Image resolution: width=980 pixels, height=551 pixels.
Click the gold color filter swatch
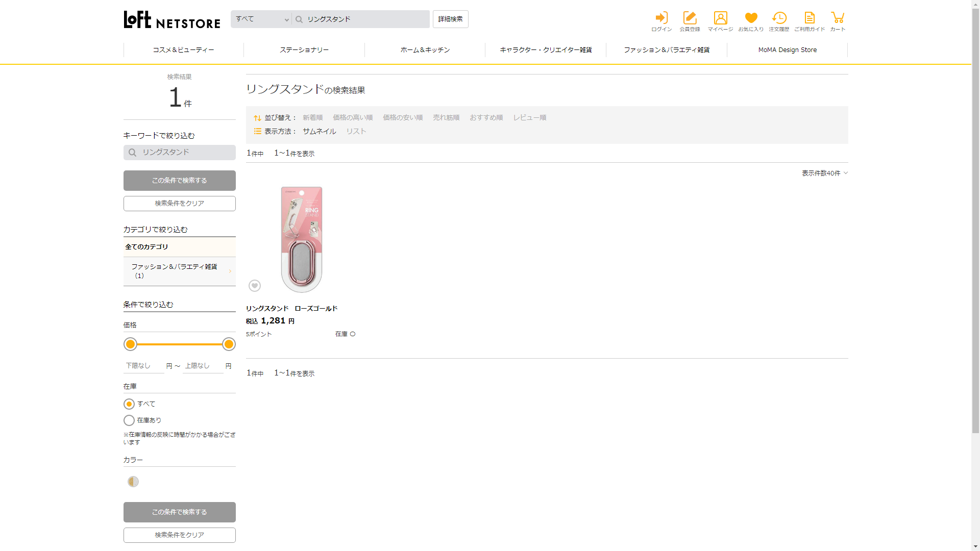pos(133,482)
